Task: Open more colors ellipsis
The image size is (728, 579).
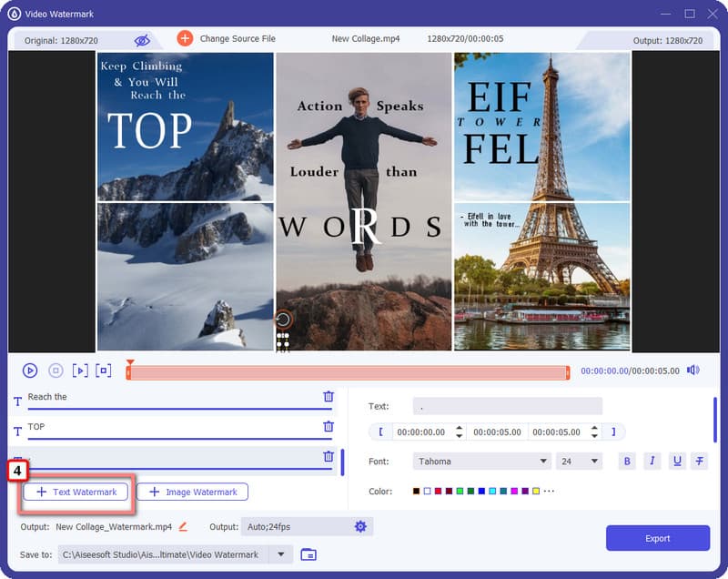Action: pos(549,492)
